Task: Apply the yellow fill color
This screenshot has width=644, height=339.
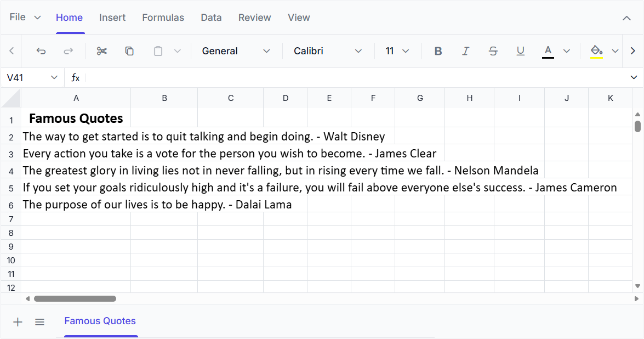Action: pos(596,51)
